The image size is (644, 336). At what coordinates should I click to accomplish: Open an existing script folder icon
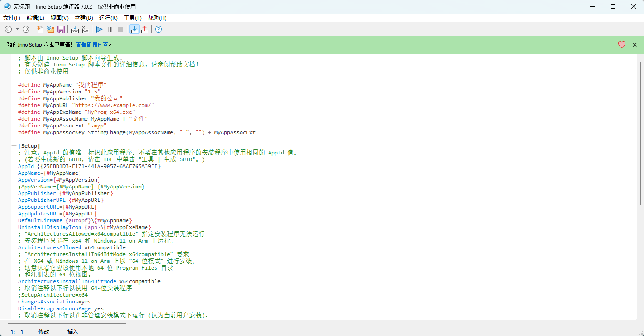pos(51,29)
